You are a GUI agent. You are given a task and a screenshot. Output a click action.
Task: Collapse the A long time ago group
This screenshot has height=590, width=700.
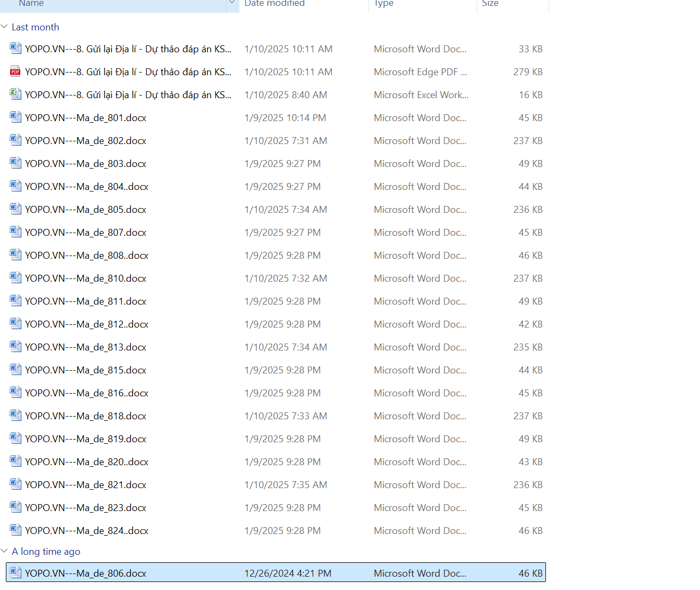pos(5,551)
